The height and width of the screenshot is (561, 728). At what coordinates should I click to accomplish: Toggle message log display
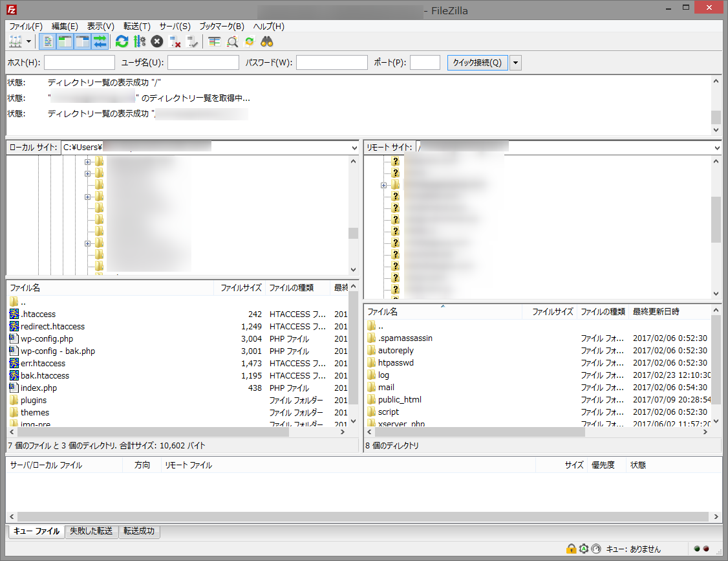tap(48, 42)
